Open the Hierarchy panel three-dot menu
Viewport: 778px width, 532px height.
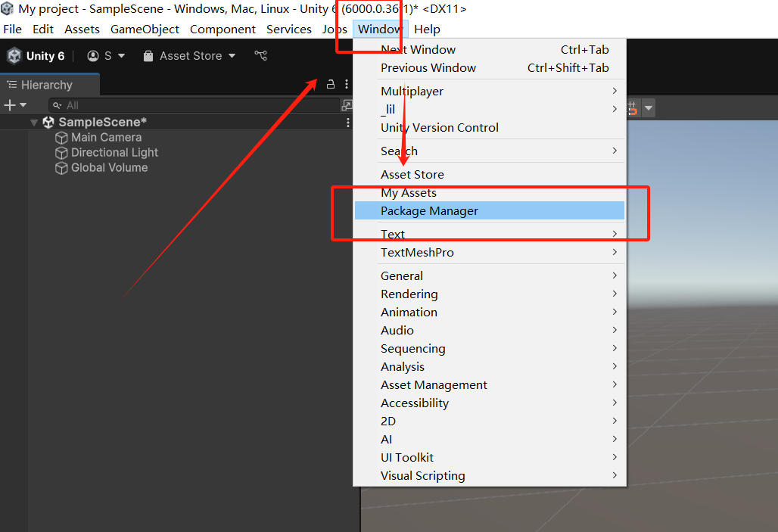click(x=347, y=84)
